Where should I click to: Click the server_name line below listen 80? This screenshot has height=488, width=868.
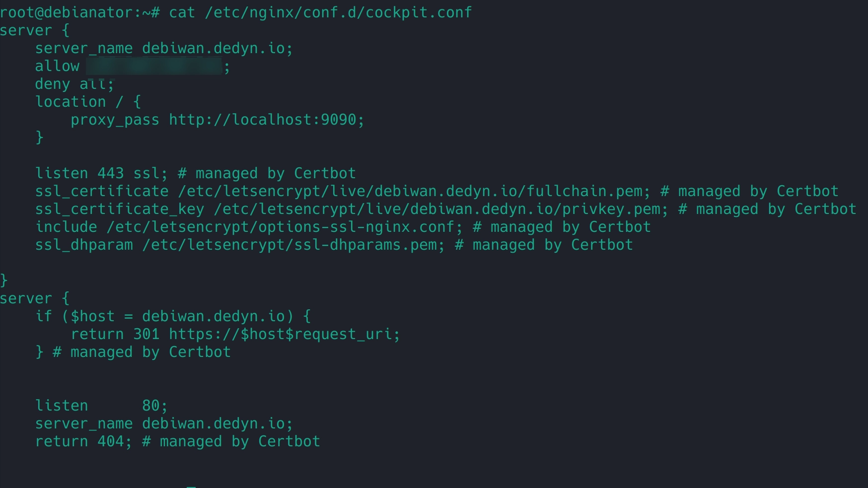tap(164, 424)
